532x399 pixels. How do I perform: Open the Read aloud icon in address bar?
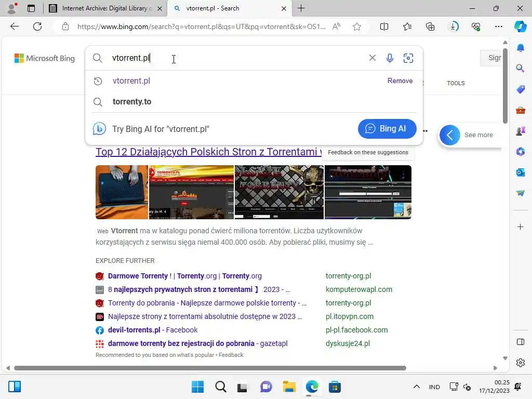(336, 26)
